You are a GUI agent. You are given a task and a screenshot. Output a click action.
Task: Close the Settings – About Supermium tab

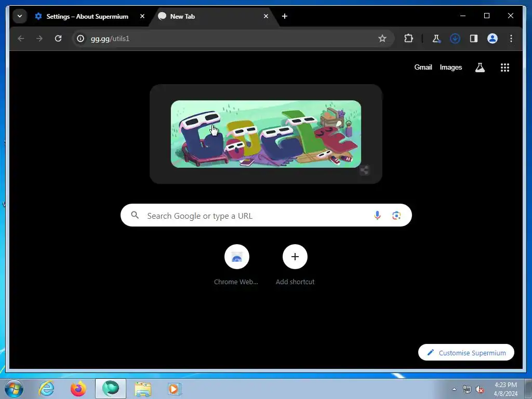142,16
